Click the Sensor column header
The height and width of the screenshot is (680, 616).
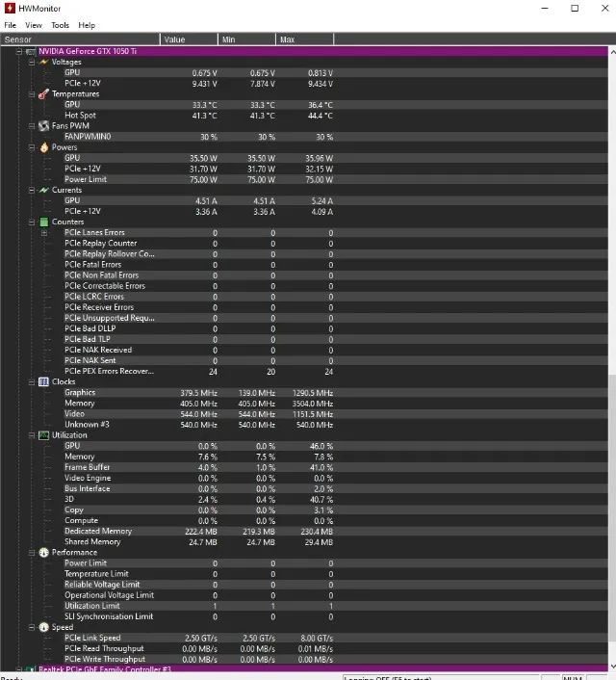click(80, 39)
